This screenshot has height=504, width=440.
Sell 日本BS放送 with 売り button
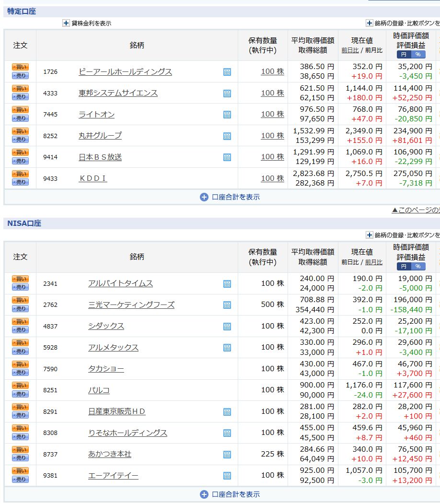[x=20, y=161]
